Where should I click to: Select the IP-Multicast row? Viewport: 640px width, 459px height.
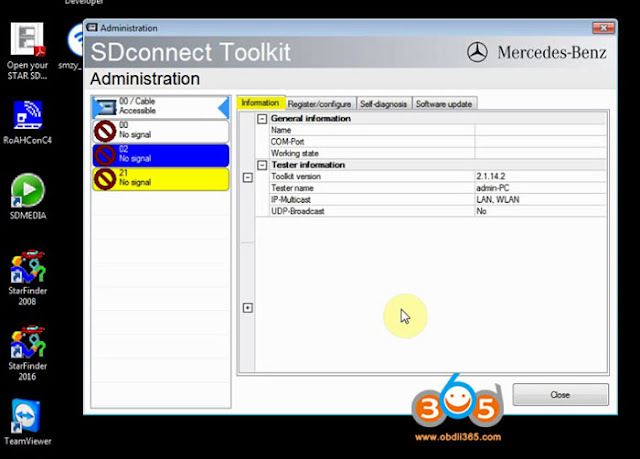tap(438, 200)
